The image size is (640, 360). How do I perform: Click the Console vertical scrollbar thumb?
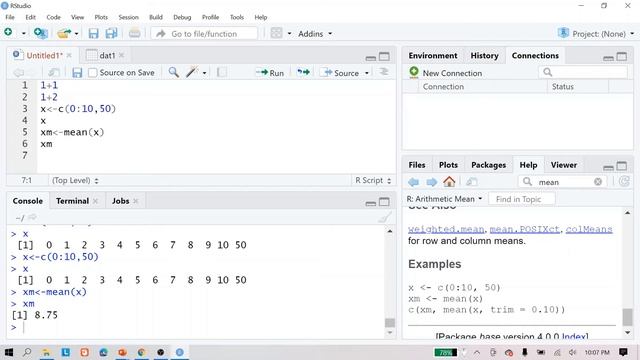pos(390,323)
